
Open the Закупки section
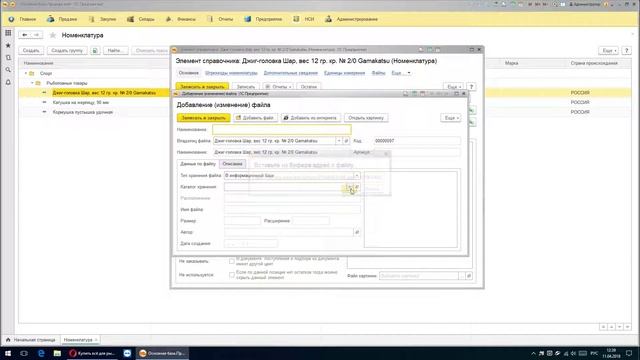coord(102,19)
